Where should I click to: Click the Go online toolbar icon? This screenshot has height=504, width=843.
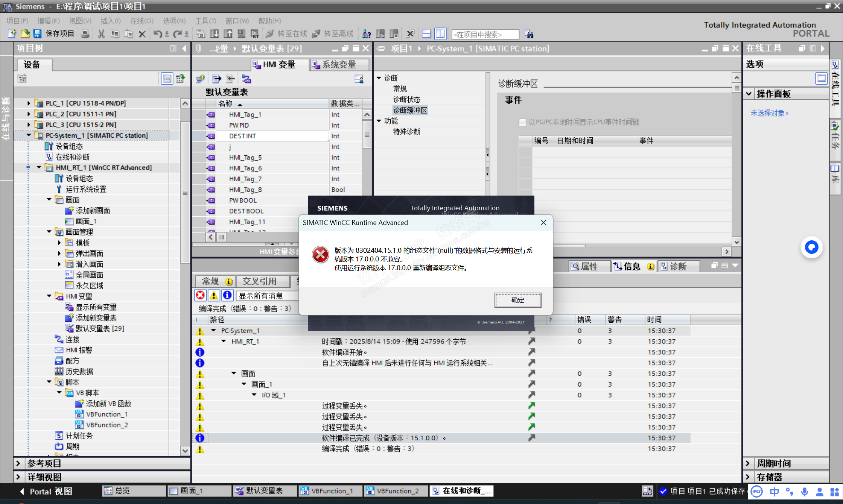tap(270, 34)
